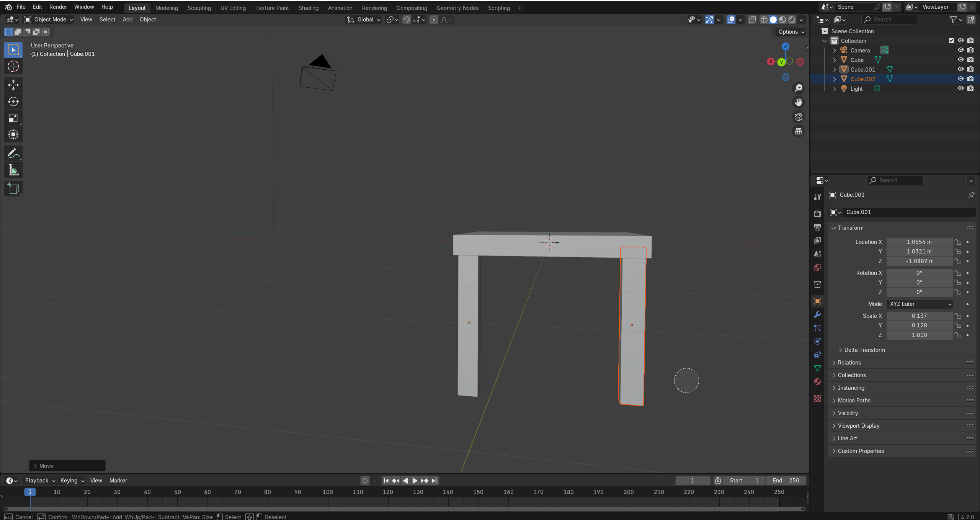This screenshot has width=980, height=520.
Task: Select the Add Cube tool
Action: coord(13,189)
